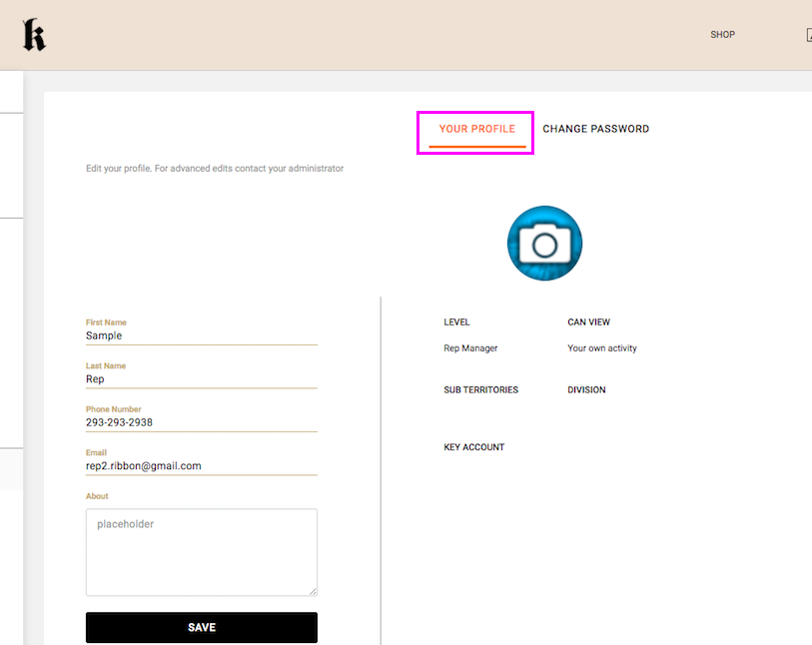The width and height of the screenshot is (812, 645).
Task: Click the DIVISION heading
Action: [x=586, y=390]
